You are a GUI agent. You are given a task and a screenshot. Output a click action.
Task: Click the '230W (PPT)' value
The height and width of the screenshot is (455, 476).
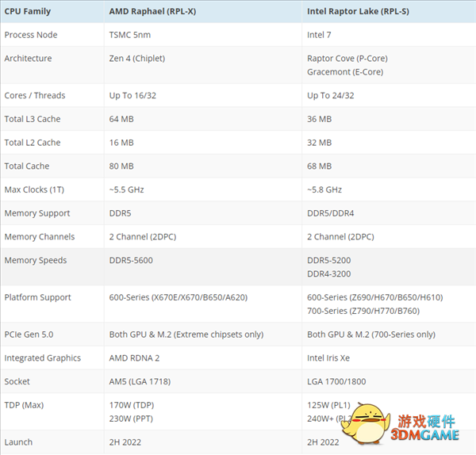point(131,419)
